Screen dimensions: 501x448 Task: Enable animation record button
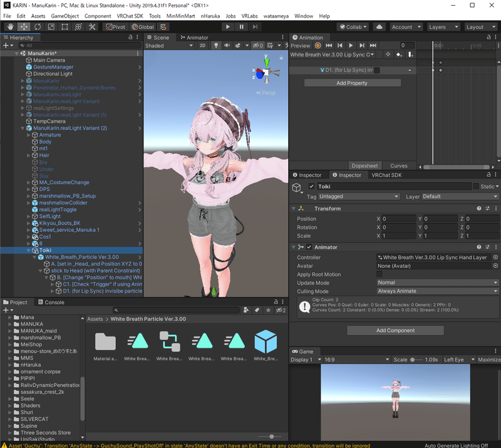[x=318, y=45]
